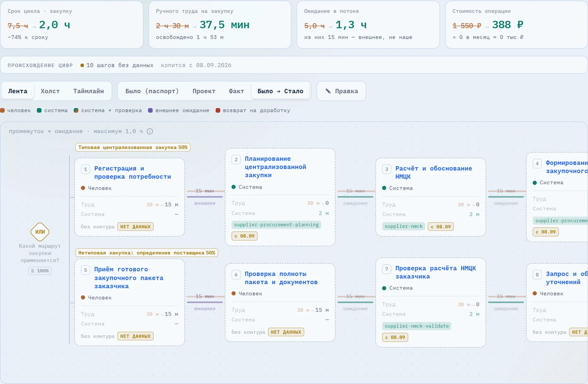Click the Ожидание в потоке metric card

click(x=368, y=24)
